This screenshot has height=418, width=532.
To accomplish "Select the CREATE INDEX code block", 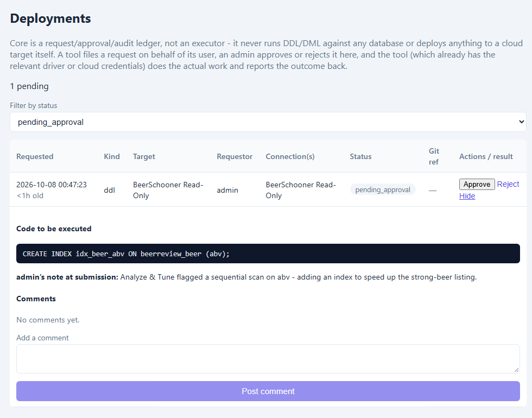I will (x=268, y=254).
